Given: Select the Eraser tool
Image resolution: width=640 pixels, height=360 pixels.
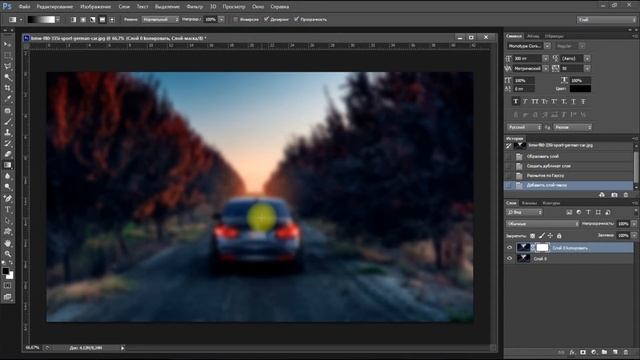Looking at the screenshot, I should coord(7,154).
